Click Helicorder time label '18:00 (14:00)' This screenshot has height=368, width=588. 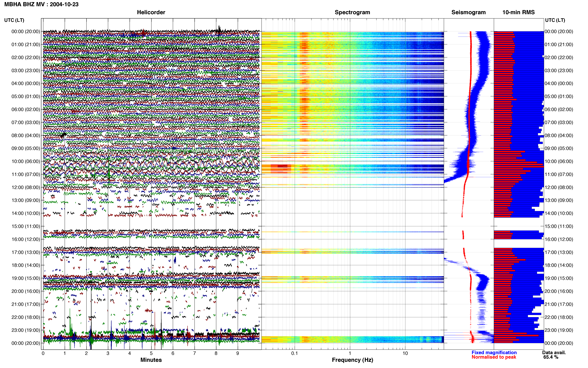point(26,265)
